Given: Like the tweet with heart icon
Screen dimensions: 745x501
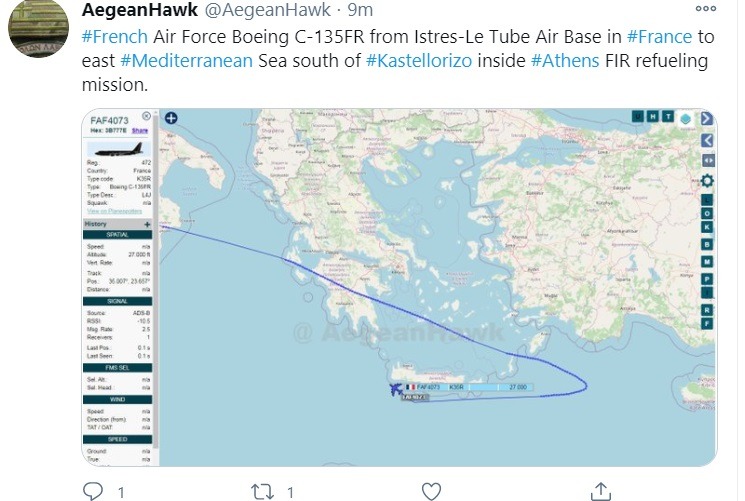Looking at the screenshot, I should tap(431, 491).
